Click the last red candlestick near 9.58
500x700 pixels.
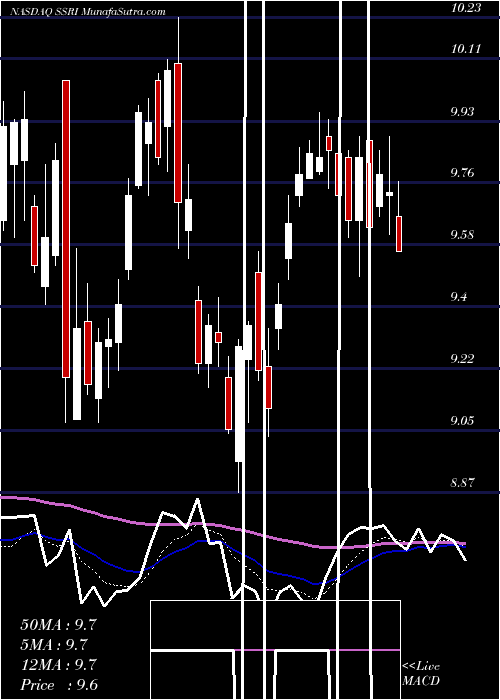399,234
